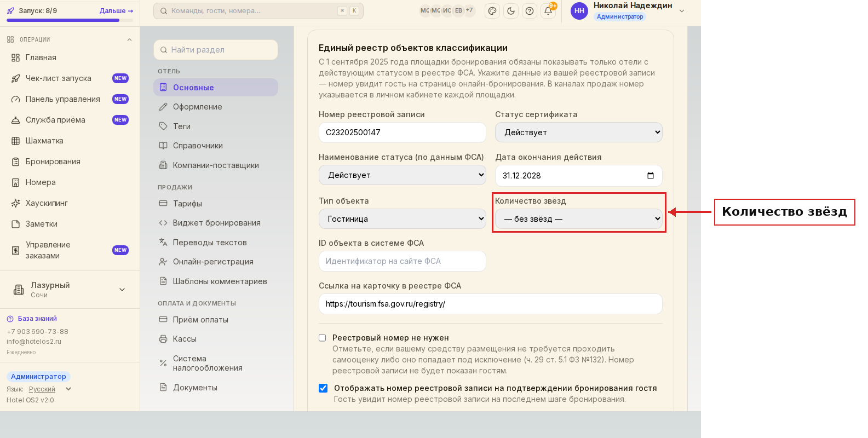The image size is (868, 438).
Task: Expand the Николай Надеждин user menu chevron
Action: pos(682,11)
